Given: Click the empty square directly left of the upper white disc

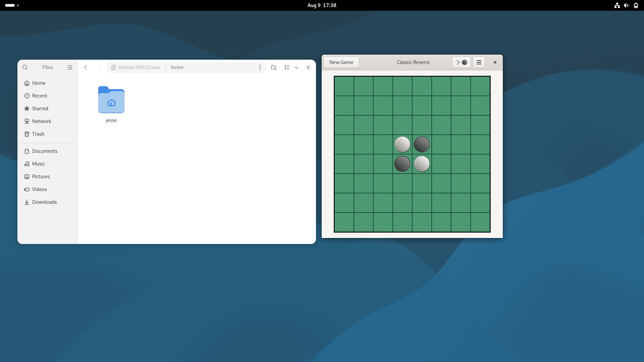Looking at the screenshot, I should coord(383,144).
